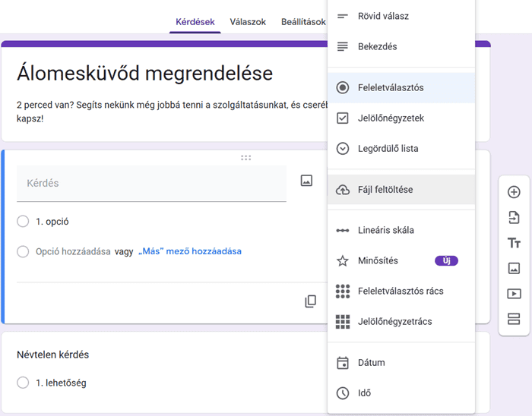Add a title and description block
This screenshot has height=416, width=532.
tap(514, 243)
